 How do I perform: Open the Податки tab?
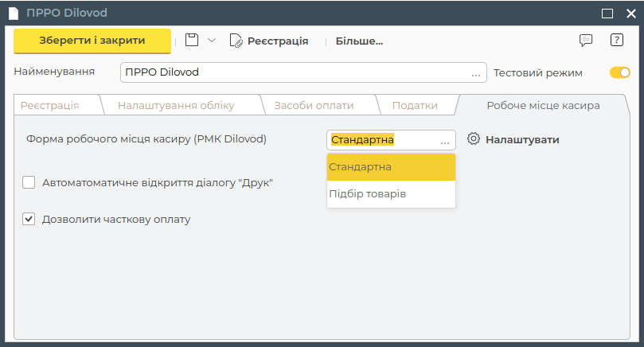(415, 106)
